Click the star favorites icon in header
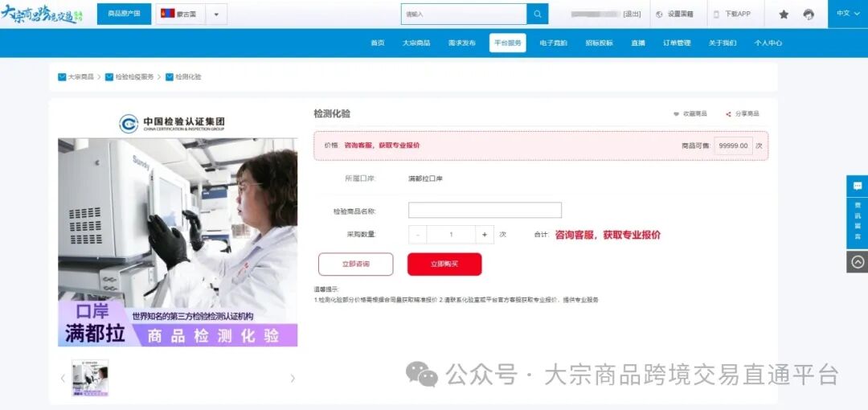The height and width of the screenshot is (410, 868). point(784,14)
